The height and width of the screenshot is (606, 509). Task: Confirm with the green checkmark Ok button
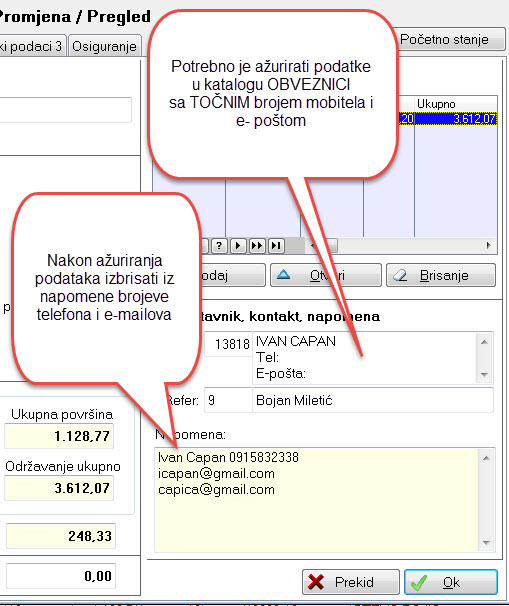point(451,582)
